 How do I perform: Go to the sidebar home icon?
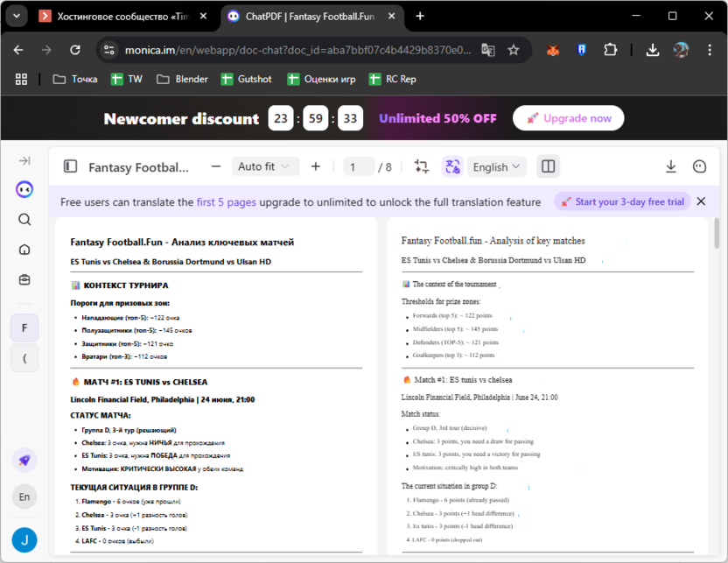click(24, 250)
